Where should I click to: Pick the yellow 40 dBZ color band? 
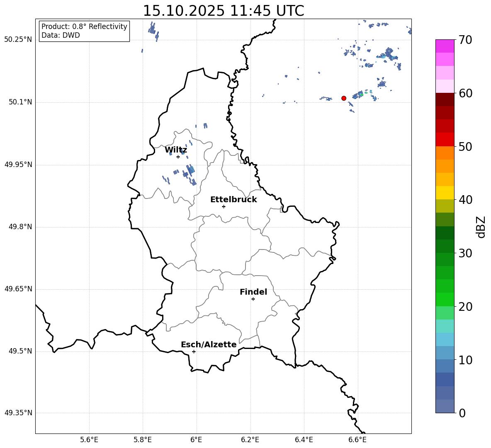tap(445, 193)
